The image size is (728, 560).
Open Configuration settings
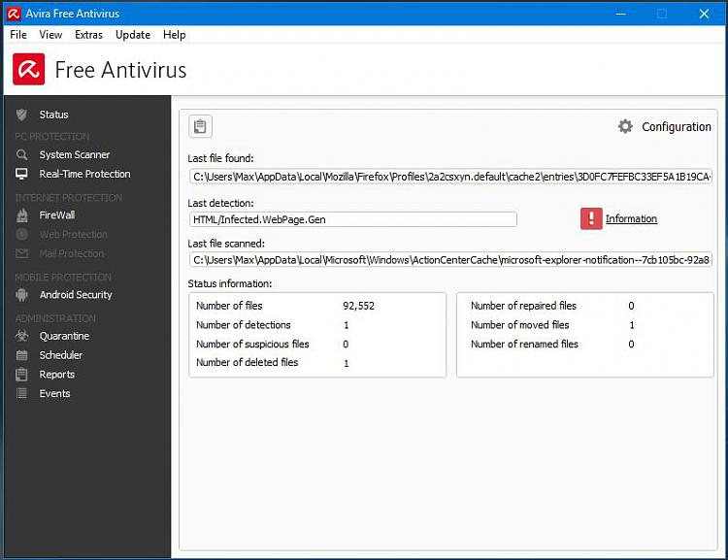pyautogui.click(x=676, y=127)
